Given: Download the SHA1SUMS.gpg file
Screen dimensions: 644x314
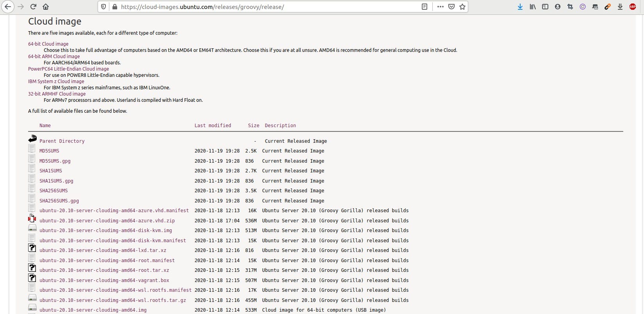Looking at the screenshot, I should pos(56,181).
